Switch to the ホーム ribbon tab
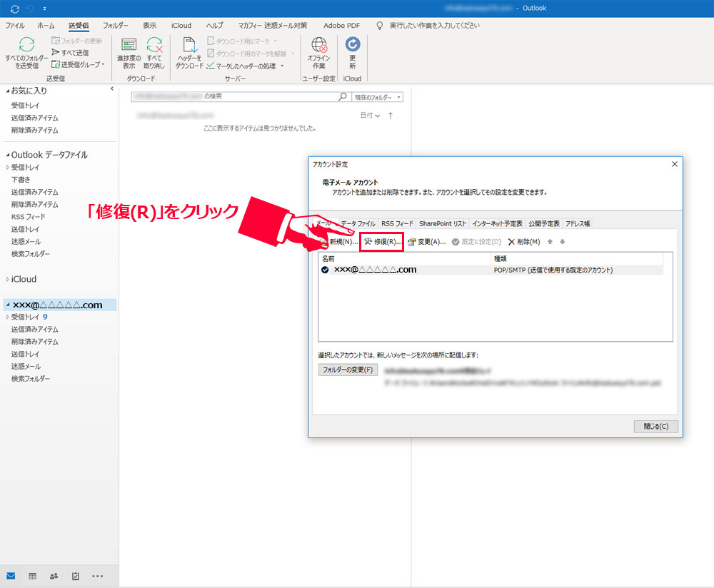 [x=46, y=26]
